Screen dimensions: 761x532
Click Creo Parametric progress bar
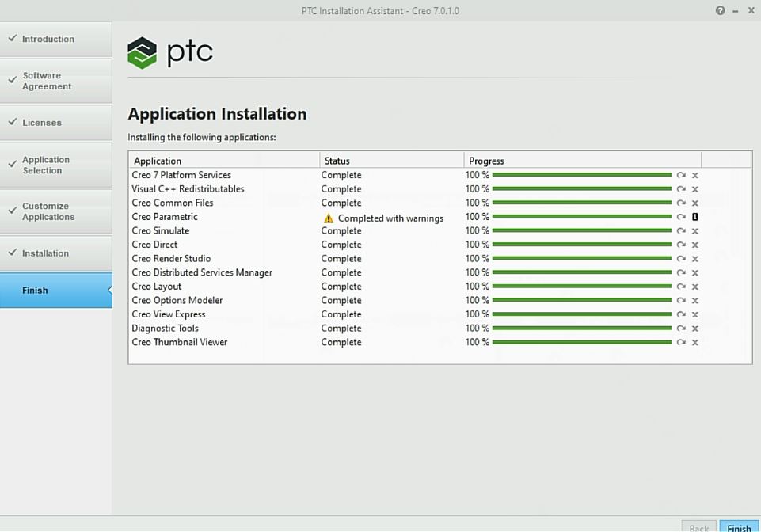coord(581,216)
